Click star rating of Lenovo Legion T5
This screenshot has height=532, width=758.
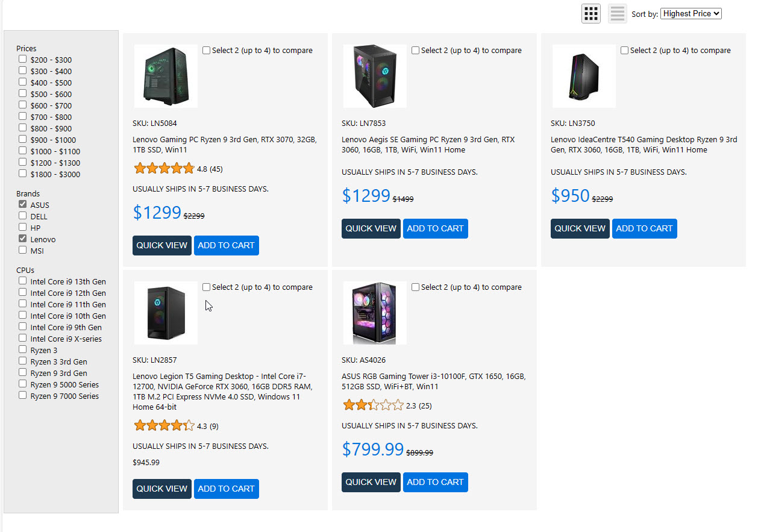pyautogui.click(x=164, y=426)
